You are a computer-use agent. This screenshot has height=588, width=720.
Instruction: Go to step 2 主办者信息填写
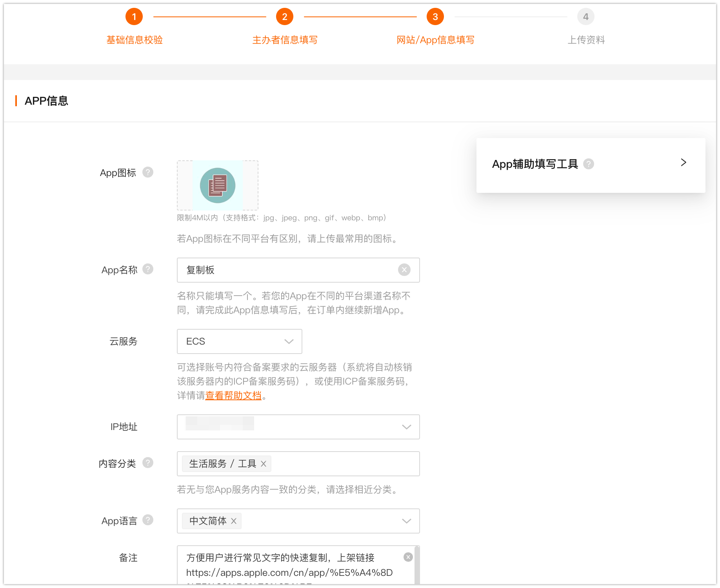(285, 17)
